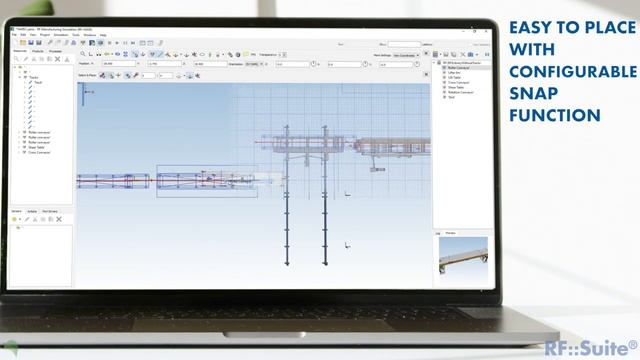This screenshot has width=640, height=360.
Task: Click the delete X icon in the library panel toolbar
Action: point(463,54)
